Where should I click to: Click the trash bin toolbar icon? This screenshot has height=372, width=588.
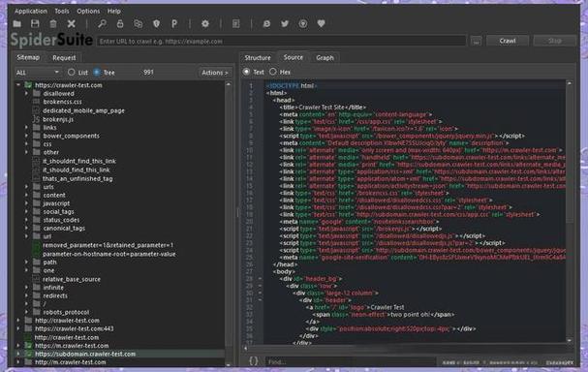point(53,24)
